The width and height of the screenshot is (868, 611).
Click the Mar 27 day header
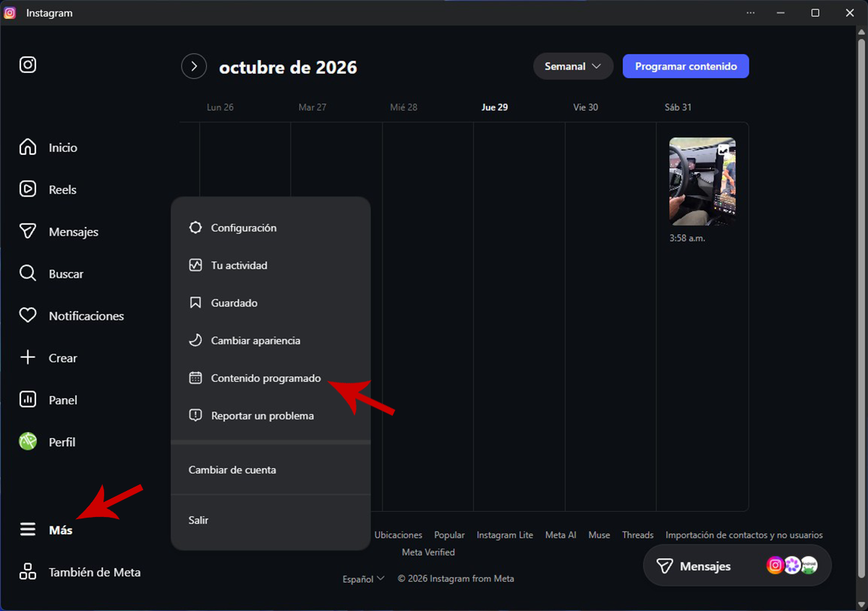click(312, 107)
